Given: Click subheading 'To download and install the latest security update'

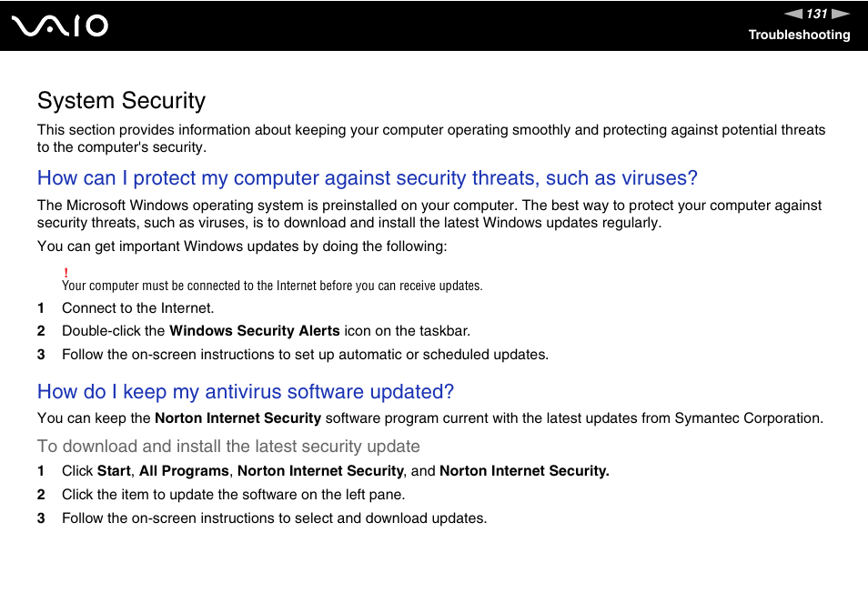Looking at the screenshot, I should point(228,447).
